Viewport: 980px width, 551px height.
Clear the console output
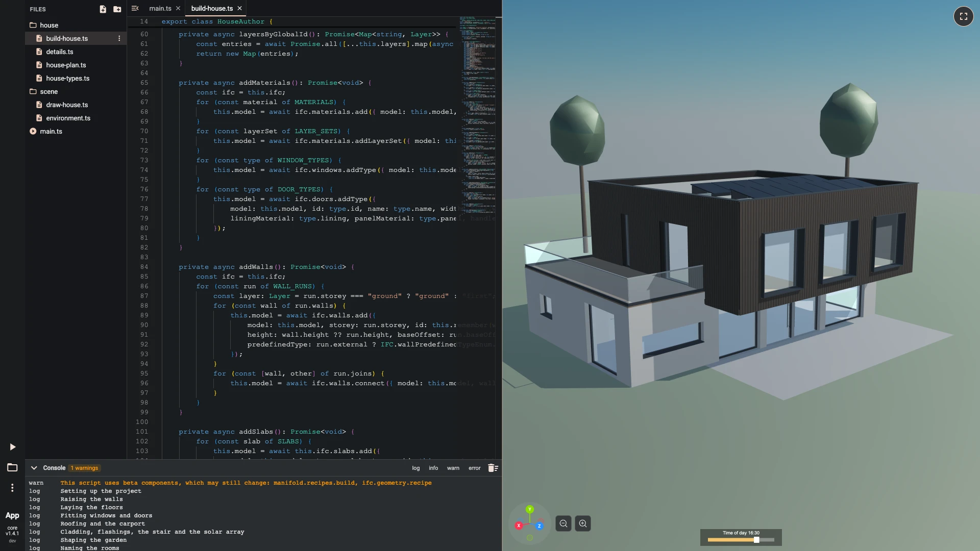493,468
